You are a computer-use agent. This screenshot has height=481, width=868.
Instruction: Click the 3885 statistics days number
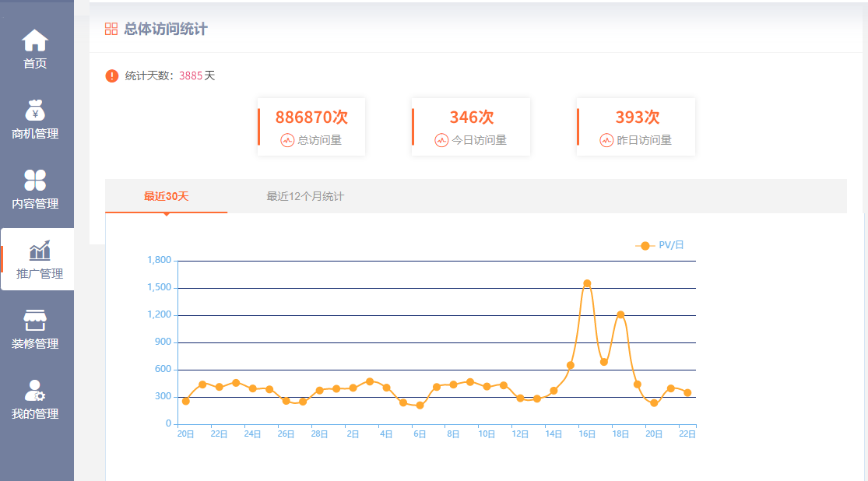tap(191, 76)
